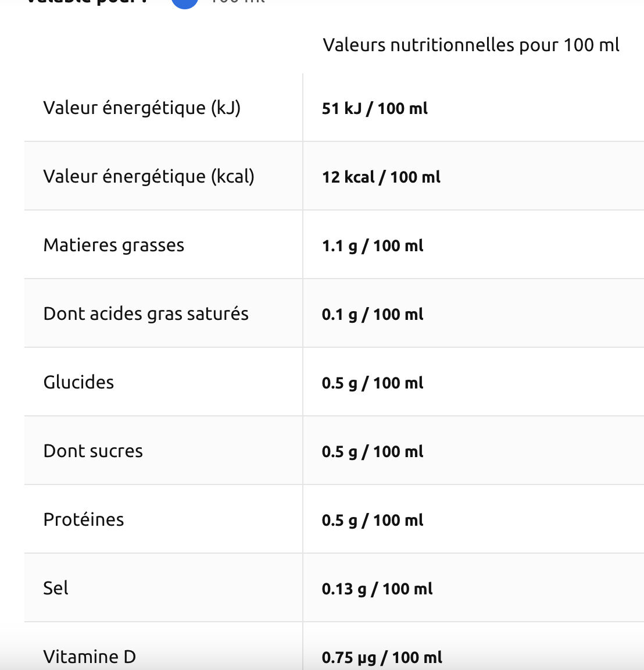Select the '1.1 g / 100 ml' value

click(x=373, y=246)
